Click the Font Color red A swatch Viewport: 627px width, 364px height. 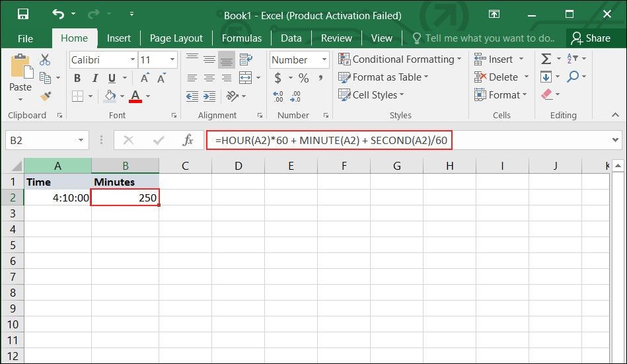tap(135, 96)
